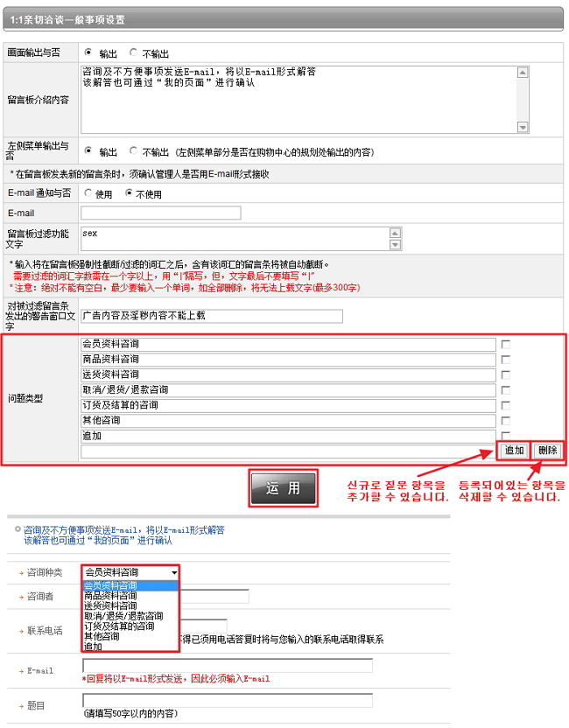Select 不输出 radio for 左侧菜单输出与否
Viewport: 569px width, 728px height.
coord(134,150)
